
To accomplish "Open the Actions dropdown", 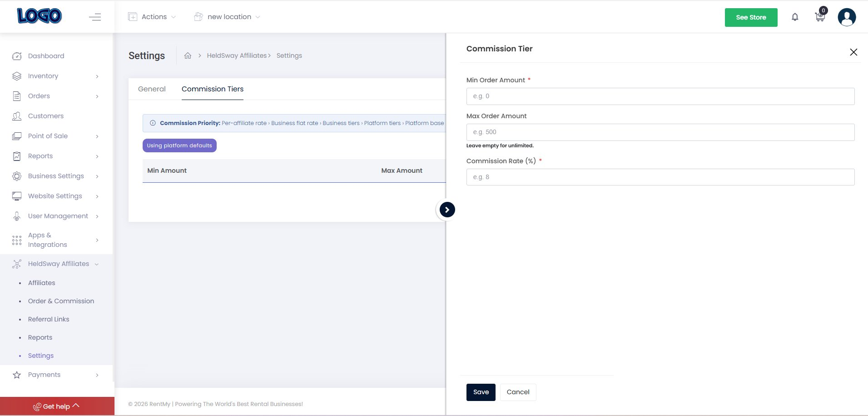I will click(152, 17).
